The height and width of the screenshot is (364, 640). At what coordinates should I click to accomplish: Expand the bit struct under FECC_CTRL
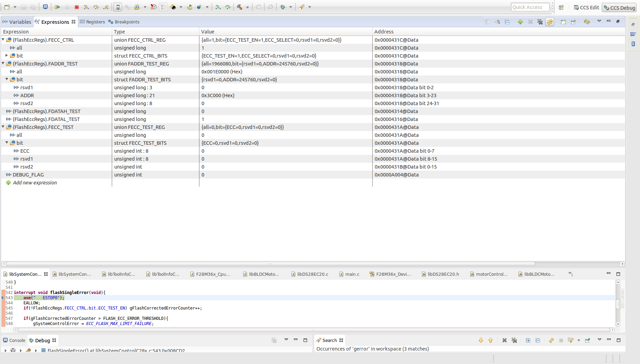[x=7, y=55]
